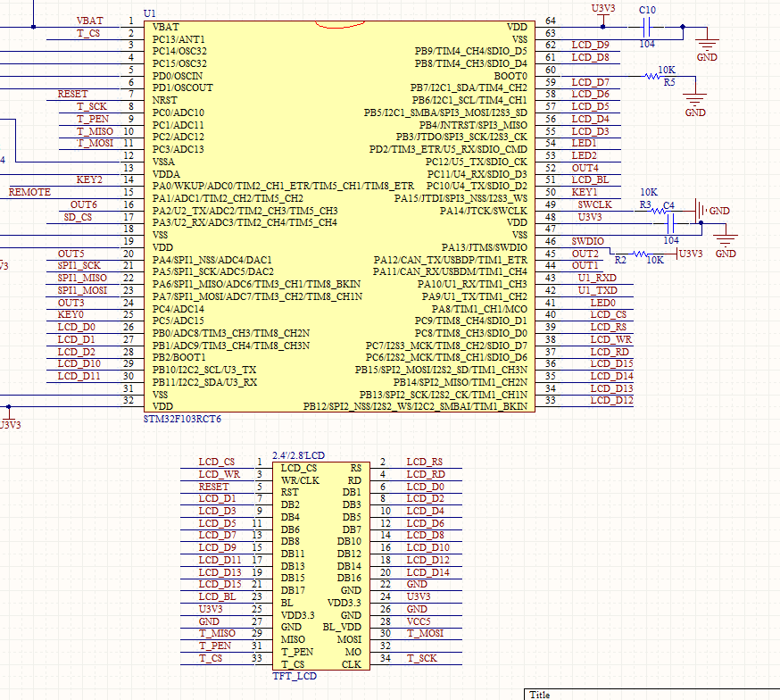Viewport: 780px width, 700px height.
Task: Select the OUT4 net label
Action: tap(585, 168)
